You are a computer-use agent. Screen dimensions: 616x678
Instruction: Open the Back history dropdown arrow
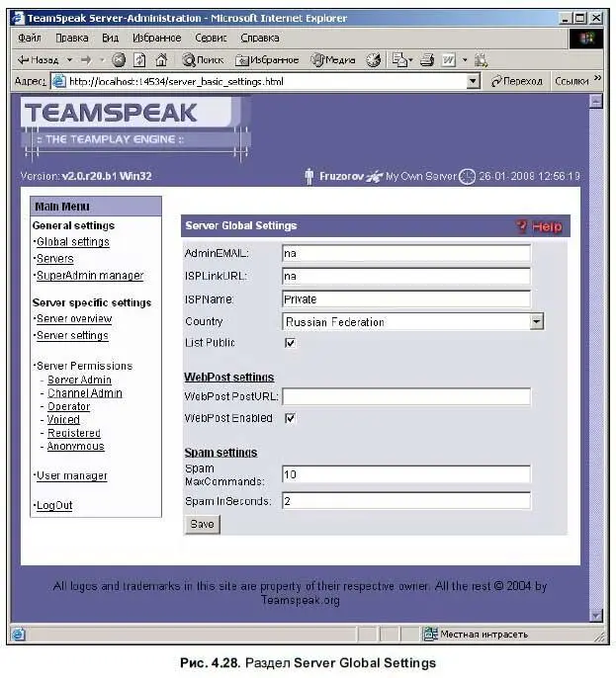coord(69,59)
